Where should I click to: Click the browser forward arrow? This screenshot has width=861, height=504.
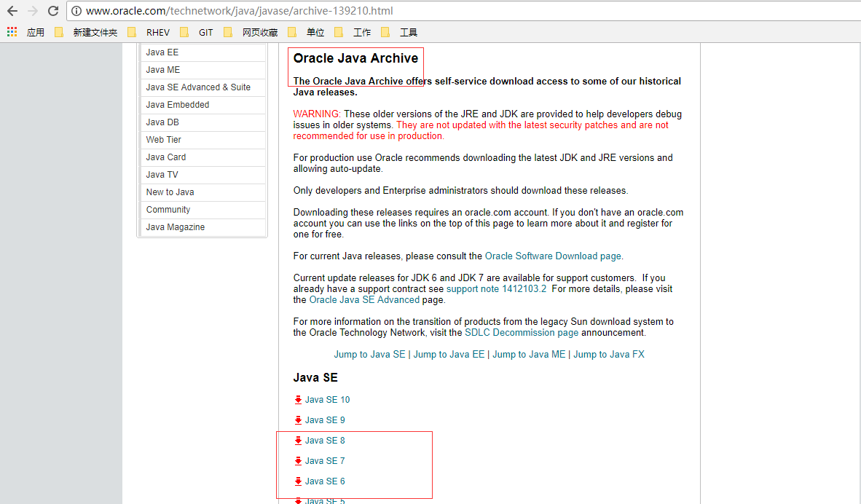[32, 11]
